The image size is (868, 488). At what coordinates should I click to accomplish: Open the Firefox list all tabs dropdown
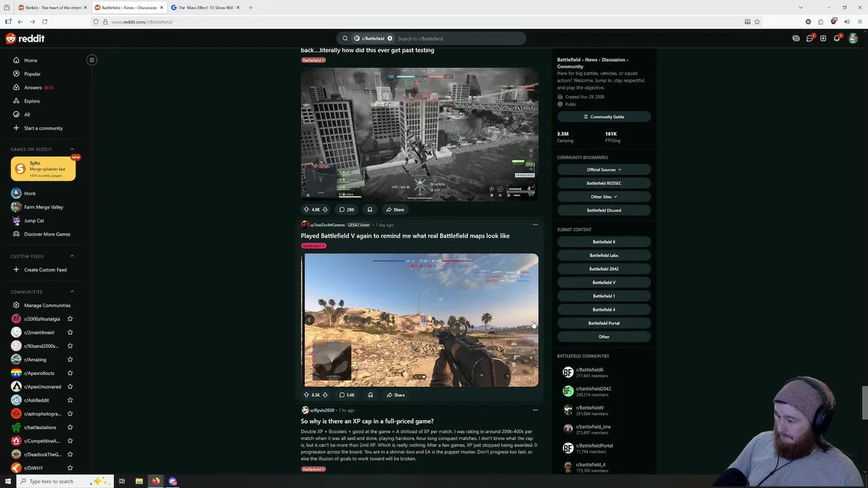coord(800,7)
